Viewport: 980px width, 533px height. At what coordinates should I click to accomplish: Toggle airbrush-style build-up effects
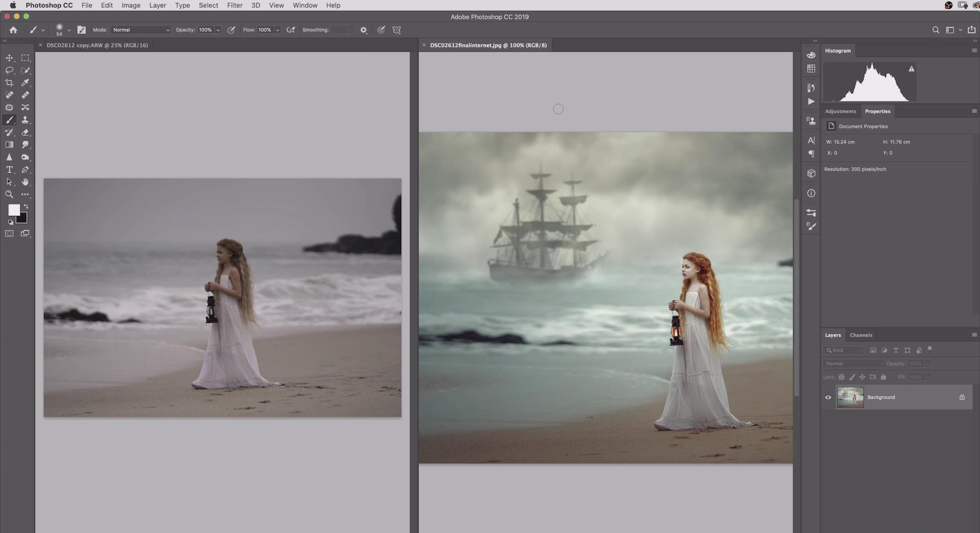291,30
